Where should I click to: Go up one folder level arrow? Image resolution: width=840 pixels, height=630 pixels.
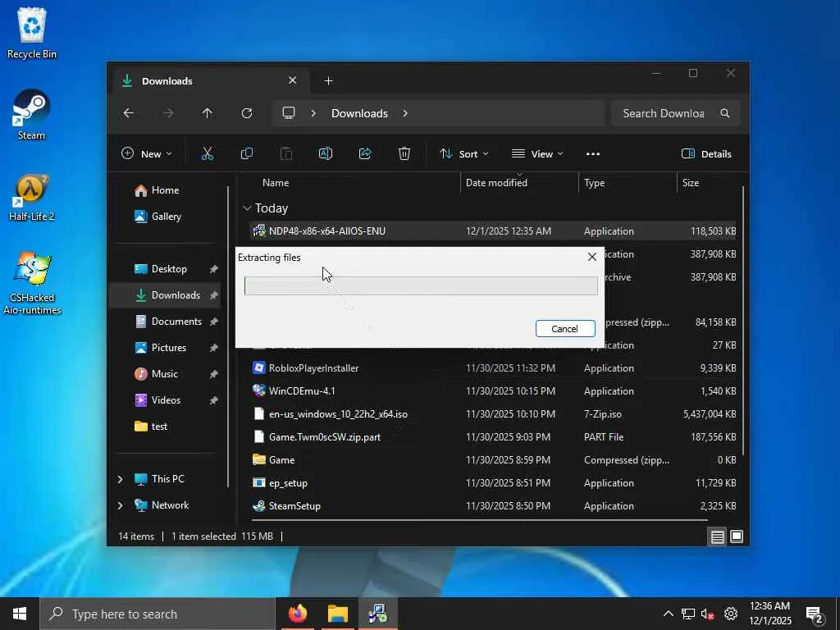[x=208, y=113]
